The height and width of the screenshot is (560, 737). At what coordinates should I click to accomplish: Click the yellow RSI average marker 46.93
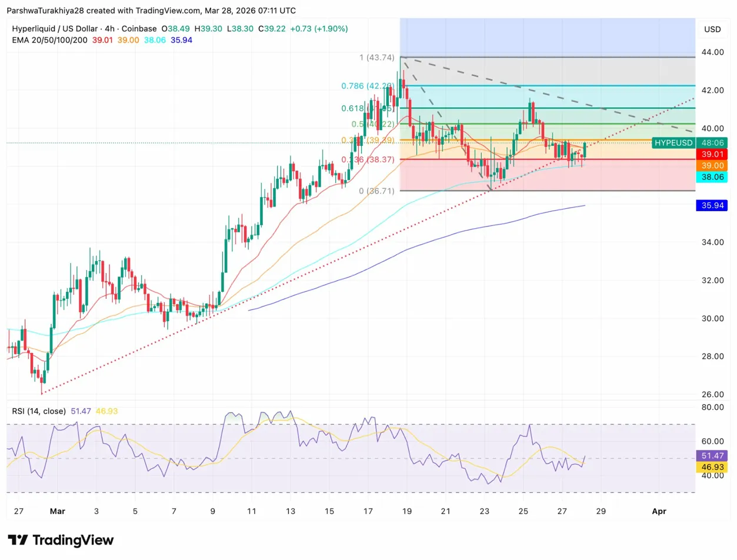[x=712, y=467]
